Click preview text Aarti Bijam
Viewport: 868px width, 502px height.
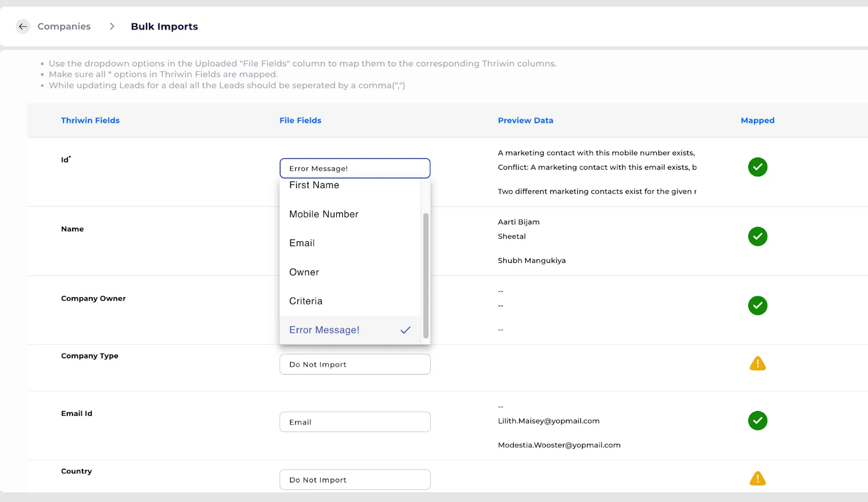coord(519,222)
